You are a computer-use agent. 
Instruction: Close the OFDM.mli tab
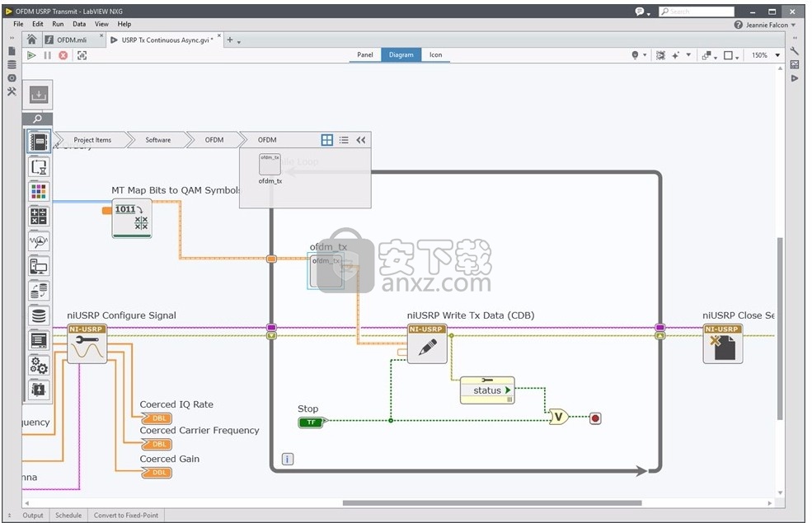point(101,36)
